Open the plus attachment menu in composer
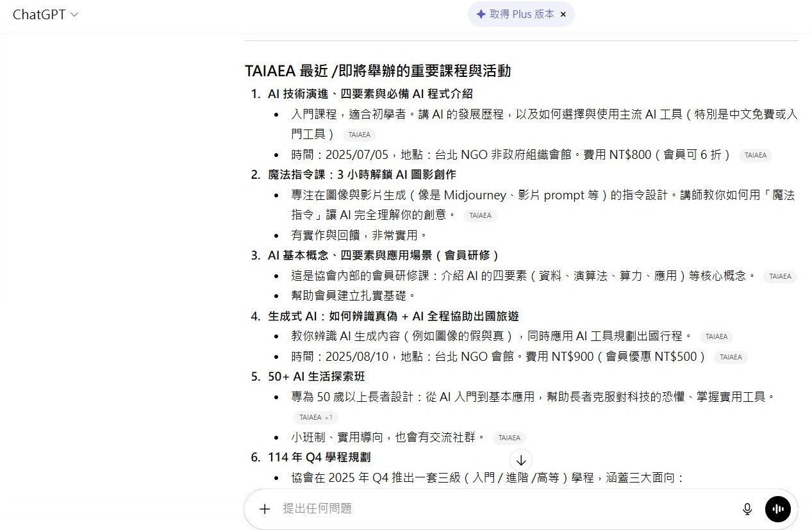This screenshot has width=812, height=530. (x=265, y=509)
